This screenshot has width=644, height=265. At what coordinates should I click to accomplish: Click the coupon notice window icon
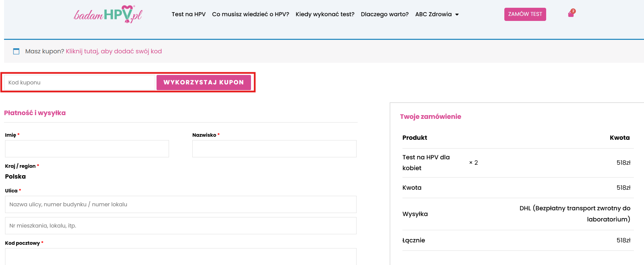coord(16,51)
